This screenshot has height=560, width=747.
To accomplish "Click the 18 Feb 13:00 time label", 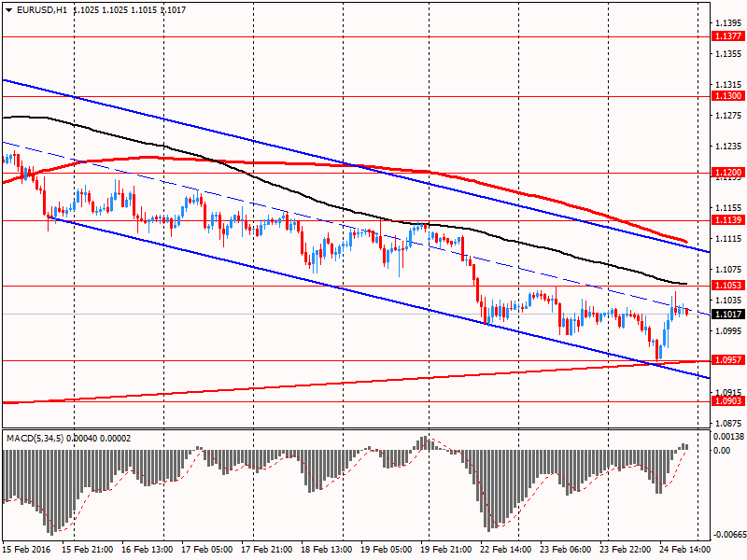I will click(x=327, y=550).
